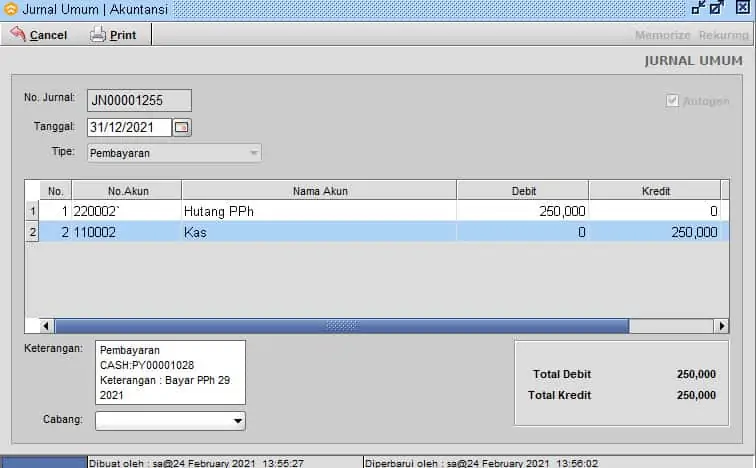Click account number 220002` cell
756x468 pixels.
pyautogui.click(x=127, y=211)
